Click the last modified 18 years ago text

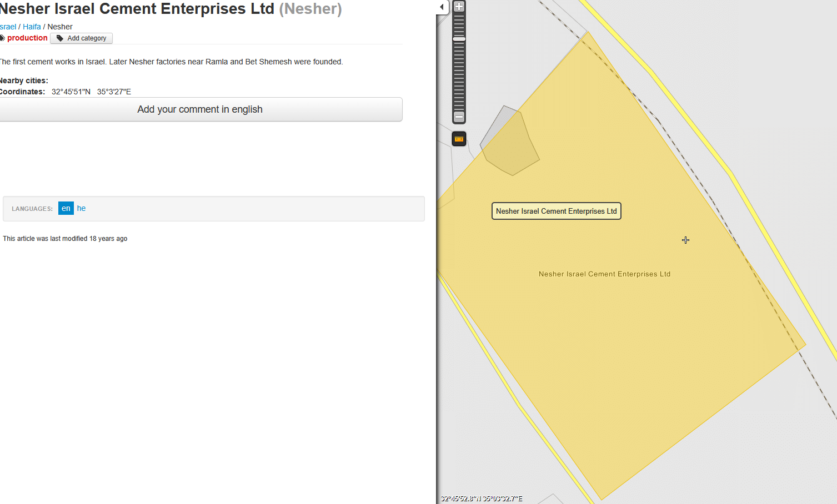pyautogui.click(x=65, y=239)
